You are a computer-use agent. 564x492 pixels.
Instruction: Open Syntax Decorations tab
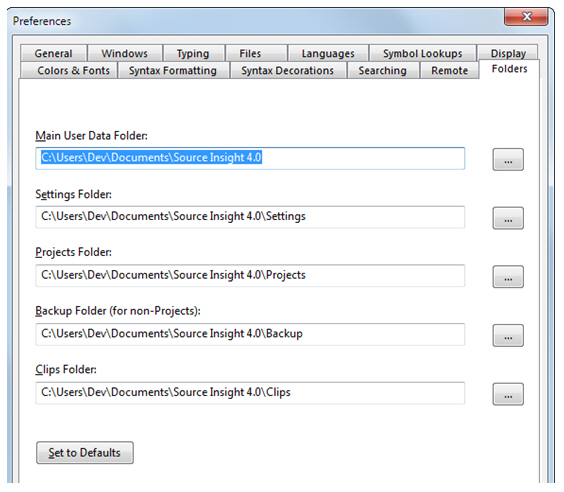(x=288, y=70)
